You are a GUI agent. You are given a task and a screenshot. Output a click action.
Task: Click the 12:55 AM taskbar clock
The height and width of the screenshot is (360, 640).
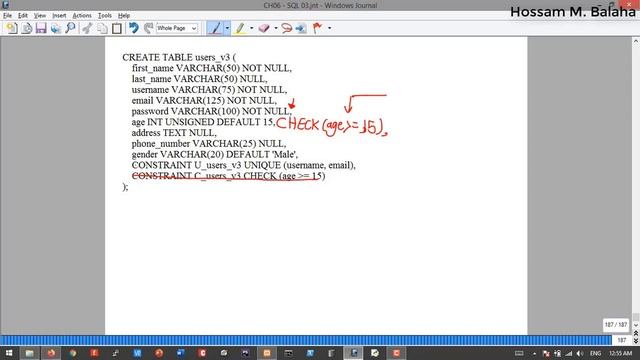click(620, 353)
